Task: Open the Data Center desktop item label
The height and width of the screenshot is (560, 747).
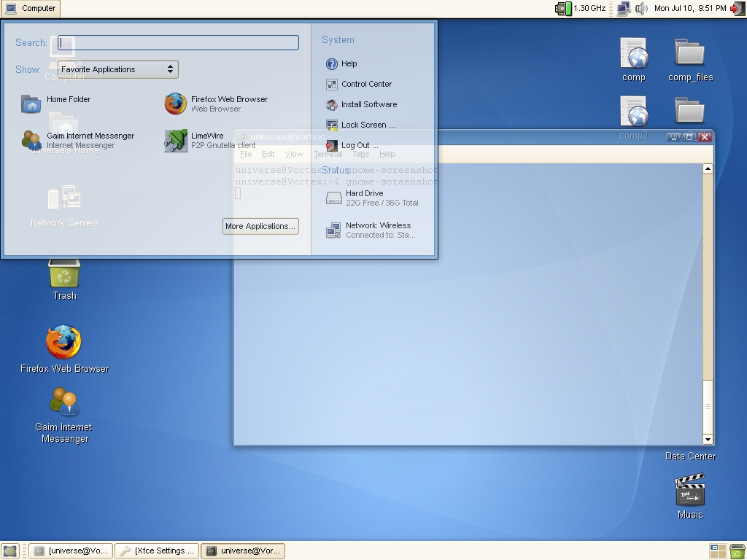Action: point(690,456)
